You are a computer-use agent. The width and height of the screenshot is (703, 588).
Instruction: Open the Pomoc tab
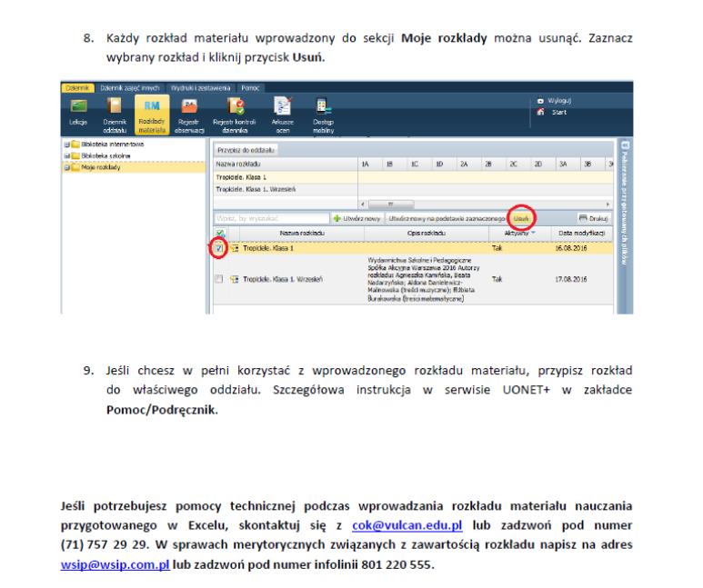[x=250, y=88]
